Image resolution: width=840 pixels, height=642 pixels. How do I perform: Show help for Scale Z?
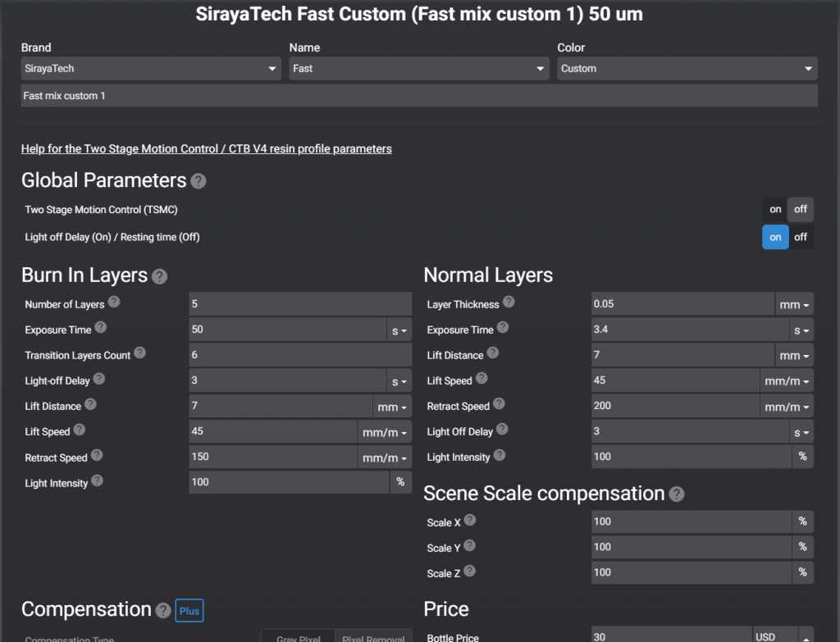[x=469, y=571]
